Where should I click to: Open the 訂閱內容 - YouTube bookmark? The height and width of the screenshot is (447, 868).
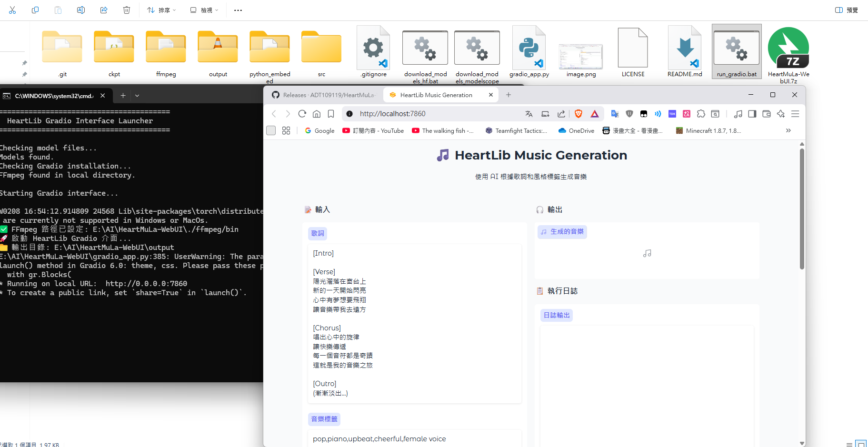tap(373, 130)
